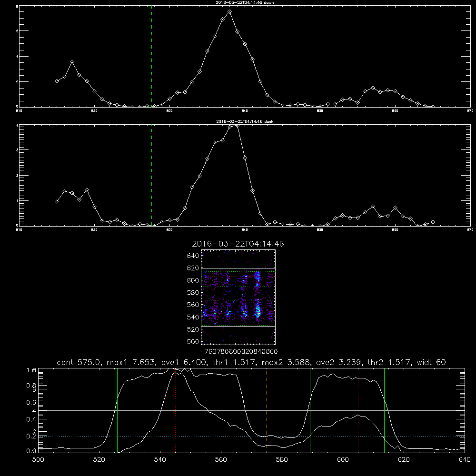Screen dimensions: 476x476
Task: Click the widt 60 value in stats header
Action: point(431,362)
